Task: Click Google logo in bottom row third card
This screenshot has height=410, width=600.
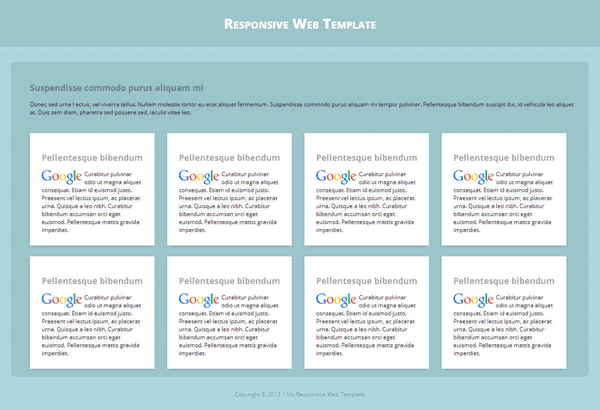Action: click(336, 300)
